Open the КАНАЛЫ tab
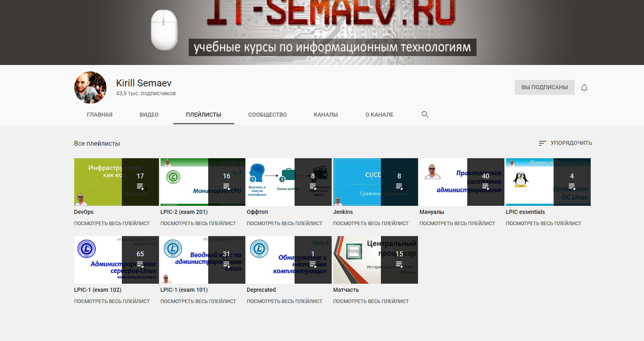Viewport: 644px width, 341px height. pos(326,115)
